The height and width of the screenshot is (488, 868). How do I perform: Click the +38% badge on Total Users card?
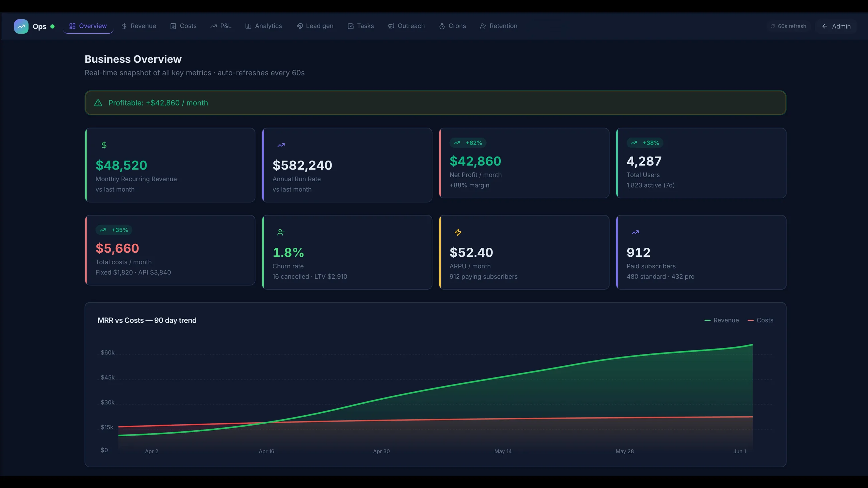(645, 143)
